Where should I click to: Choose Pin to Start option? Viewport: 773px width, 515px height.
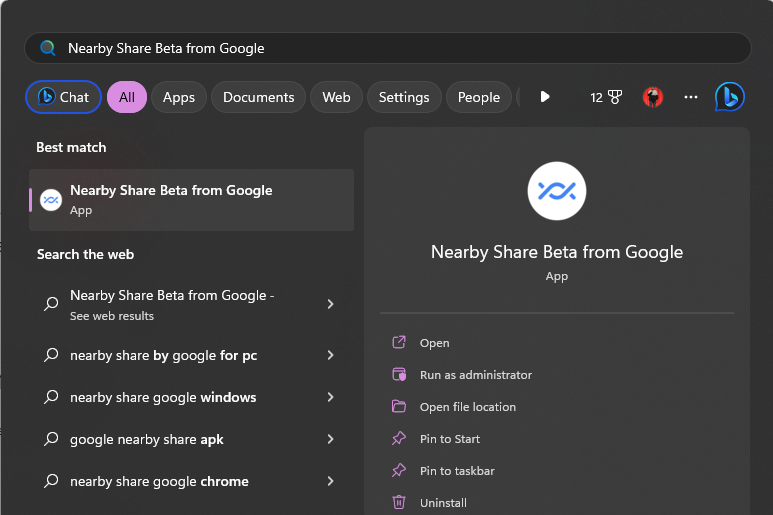click(x=450, y=439)
